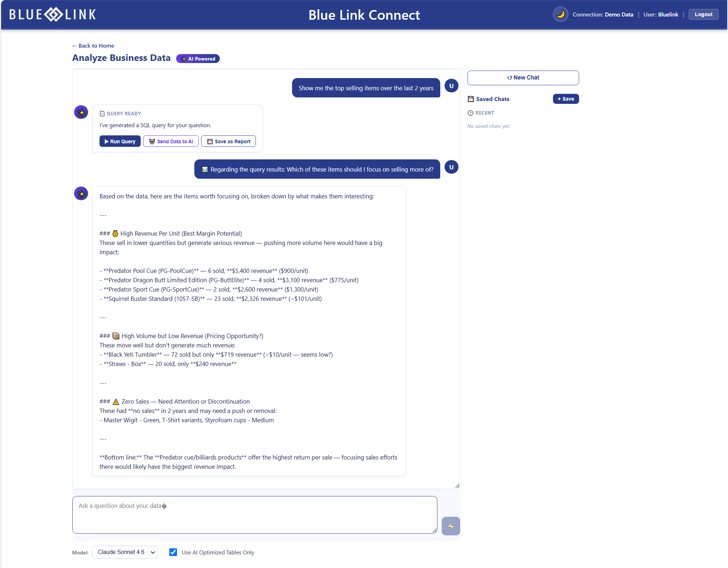The height and width of the screenshot is (568, 728).
Task: Click the user avatar beside follow-up question
Action: pos(451,167)
